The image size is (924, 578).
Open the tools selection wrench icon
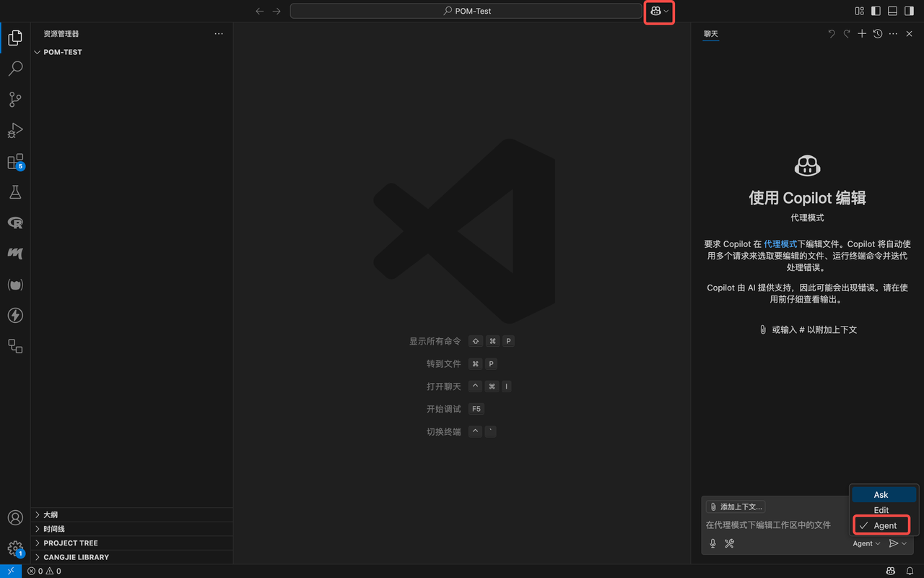click(729, 543)
